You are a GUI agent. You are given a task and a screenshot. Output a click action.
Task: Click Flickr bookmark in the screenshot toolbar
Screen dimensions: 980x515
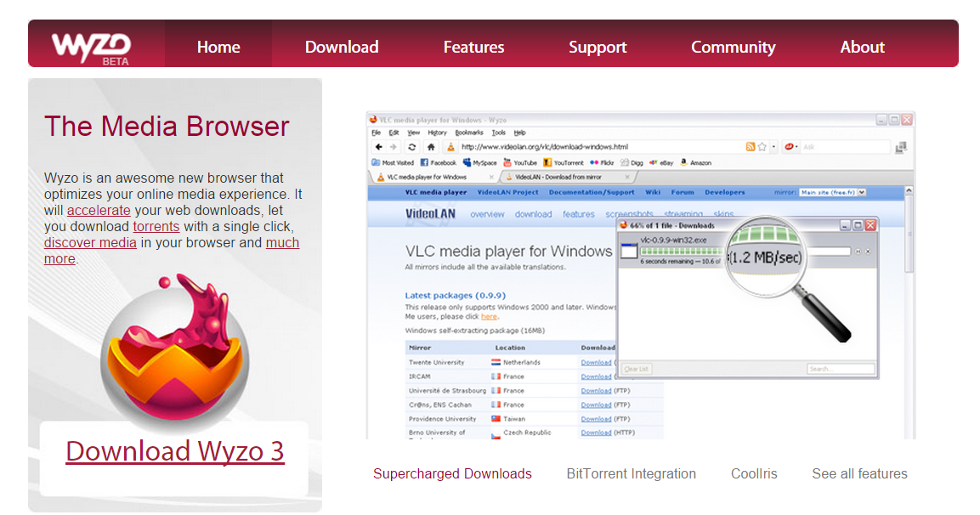602,162
